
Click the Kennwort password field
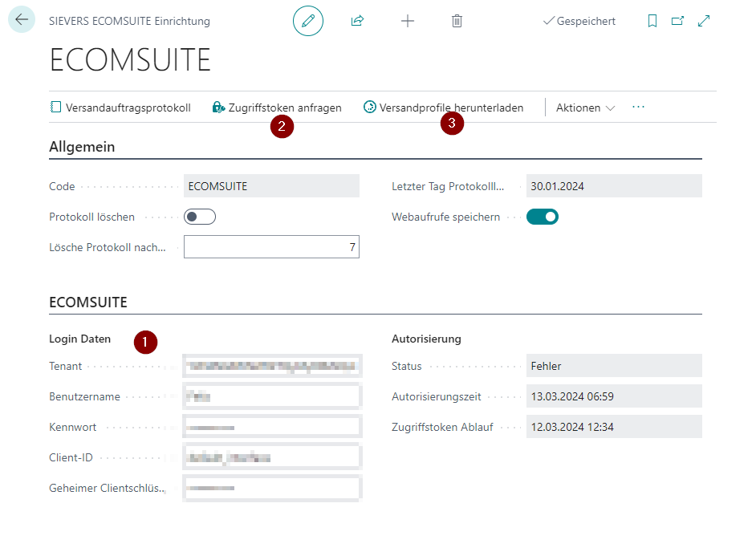(271, 427)
